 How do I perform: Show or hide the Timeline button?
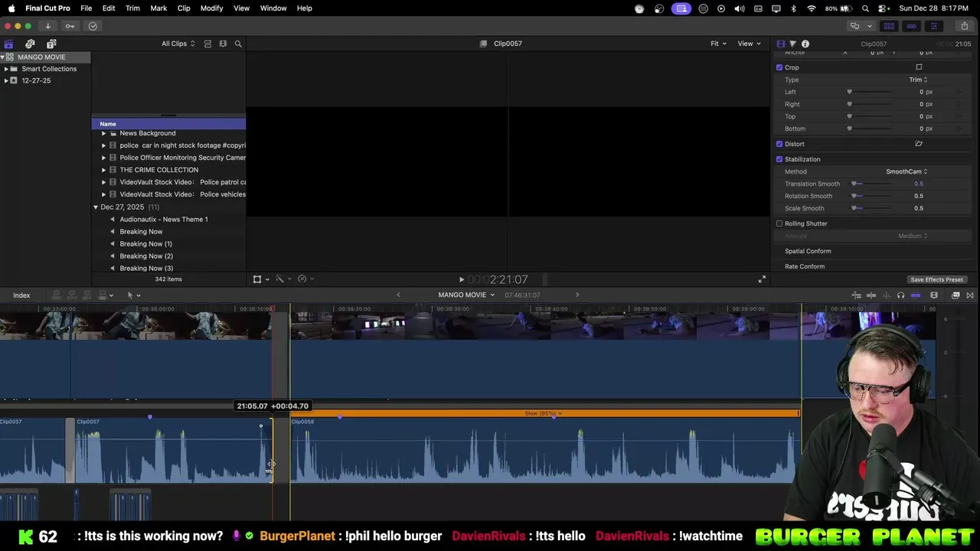point(911,26)
